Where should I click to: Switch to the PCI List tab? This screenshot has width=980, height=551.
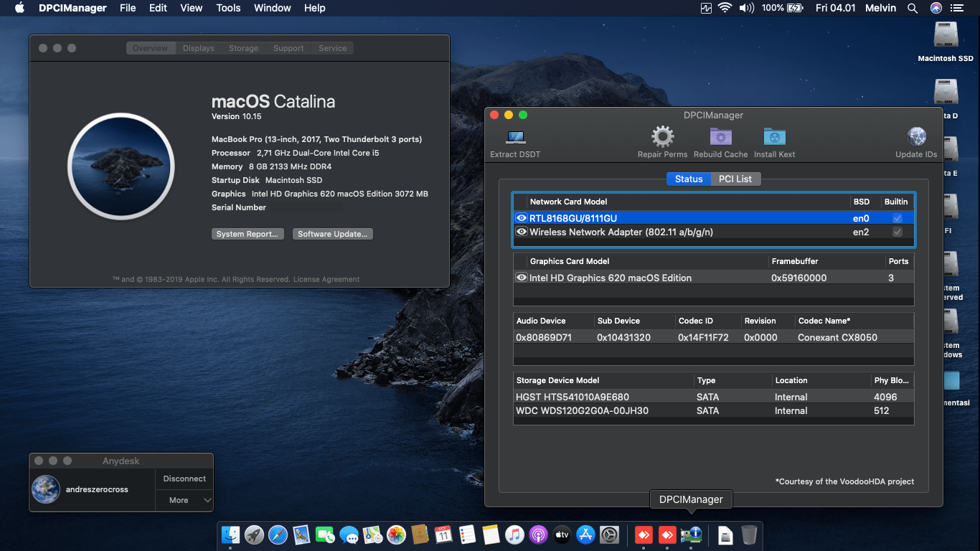click(x=735, y=179)
